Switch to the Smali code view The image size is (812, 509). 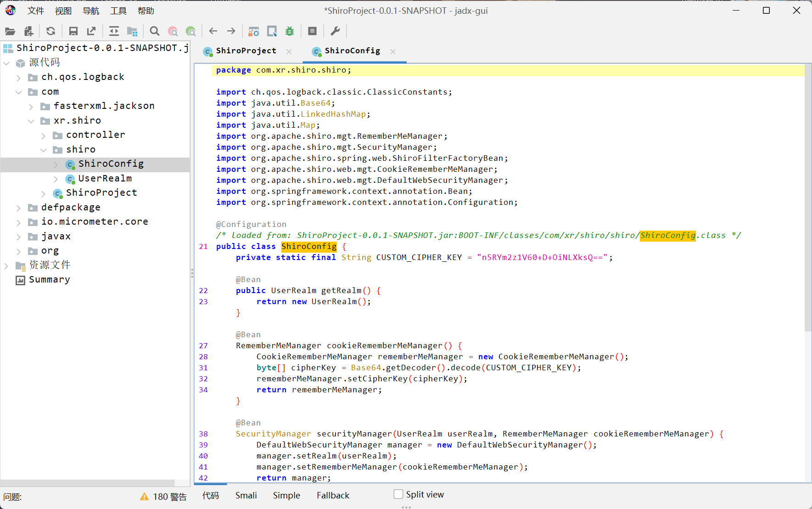coord(246,495)
